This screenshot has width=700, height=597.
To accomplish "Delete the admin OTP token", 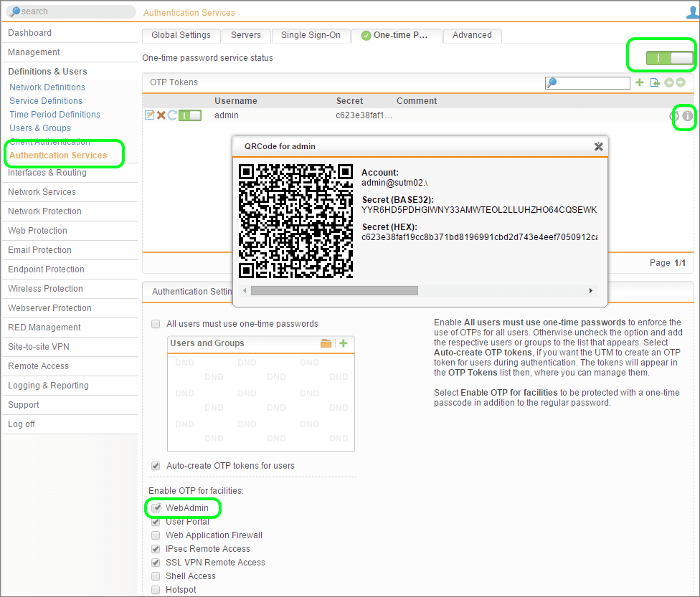I will (161, 115).
